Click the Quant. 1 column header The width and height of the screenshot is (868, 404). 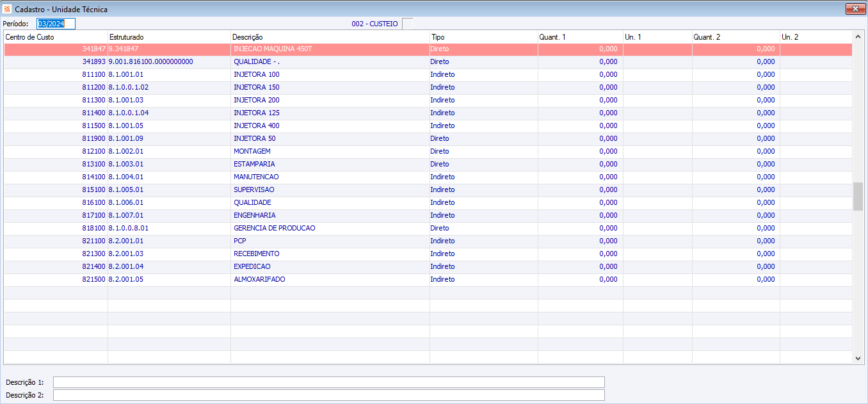pyautogui.click(x=581, y=37)
